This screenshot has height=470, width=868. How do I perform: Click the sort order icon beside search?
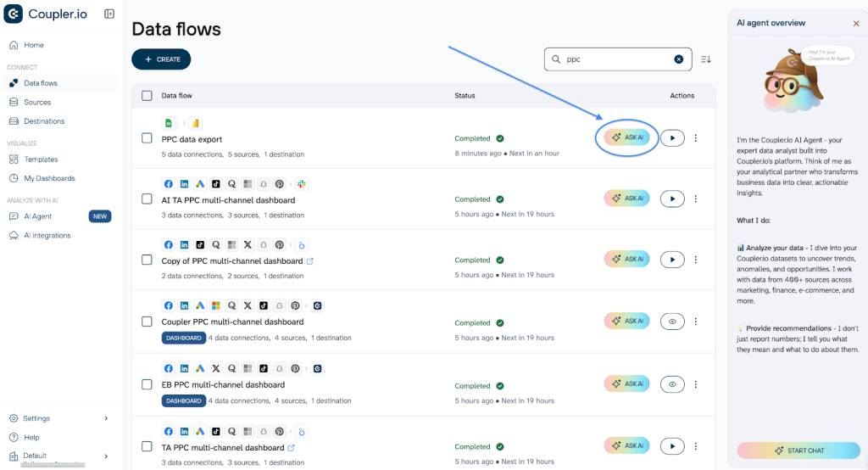pos(705,59)
